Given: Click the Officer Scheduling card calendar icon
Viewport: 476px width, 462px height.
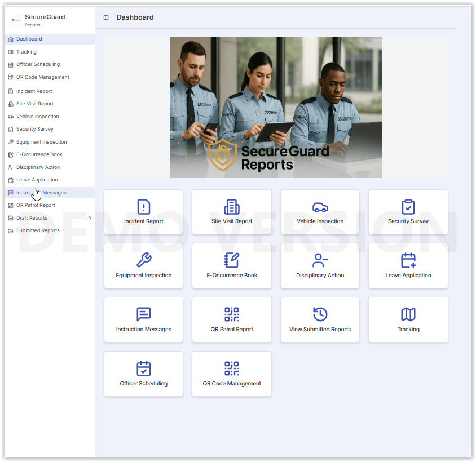Looking at the screenshot, I should (x=144, y=368).
